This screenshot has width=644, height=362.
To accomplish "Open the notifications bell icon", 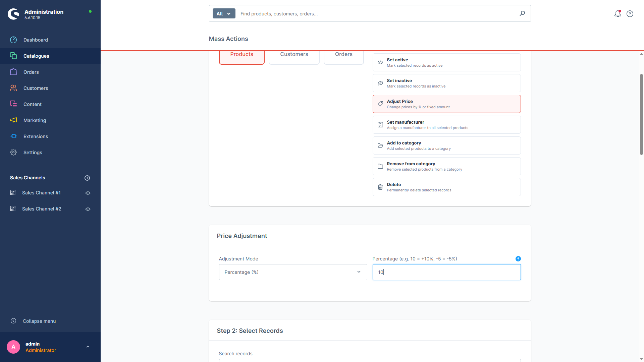I will pos(618,14).
